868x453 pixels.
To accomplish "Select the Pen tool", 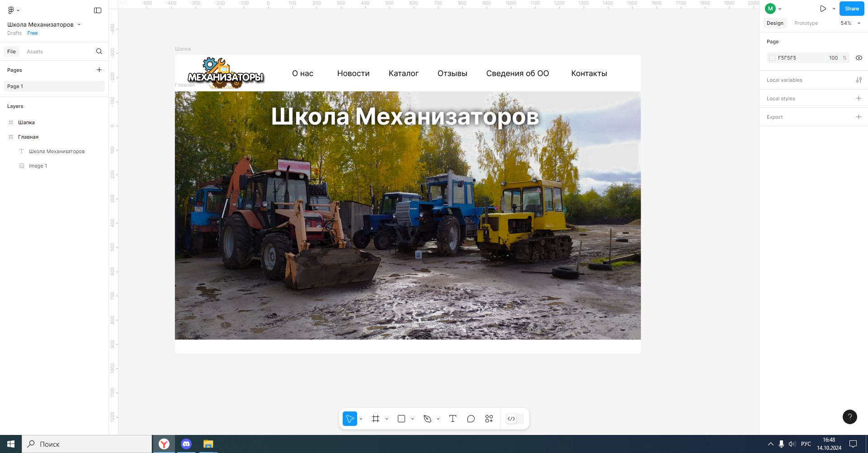I will tap(427, 419).
